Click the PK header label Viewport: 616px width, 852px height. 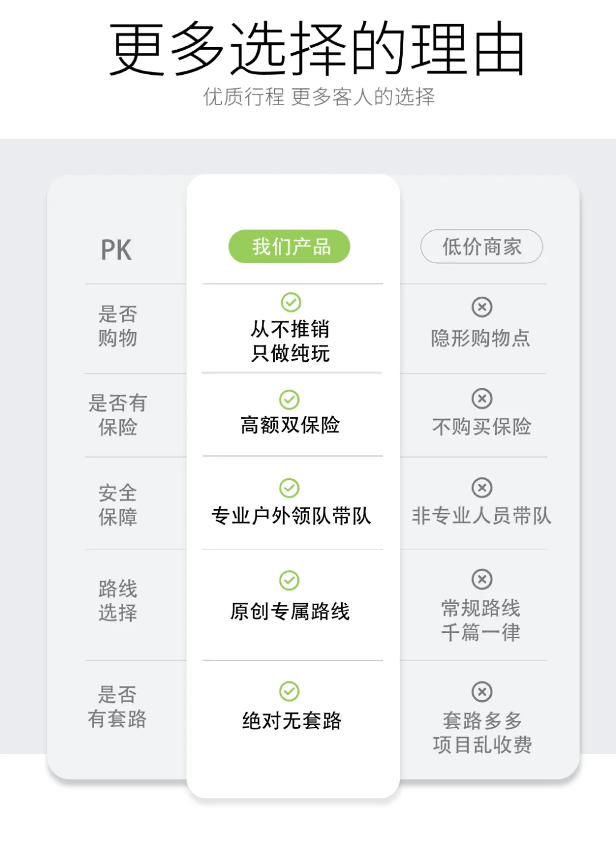tap(116, 250)
